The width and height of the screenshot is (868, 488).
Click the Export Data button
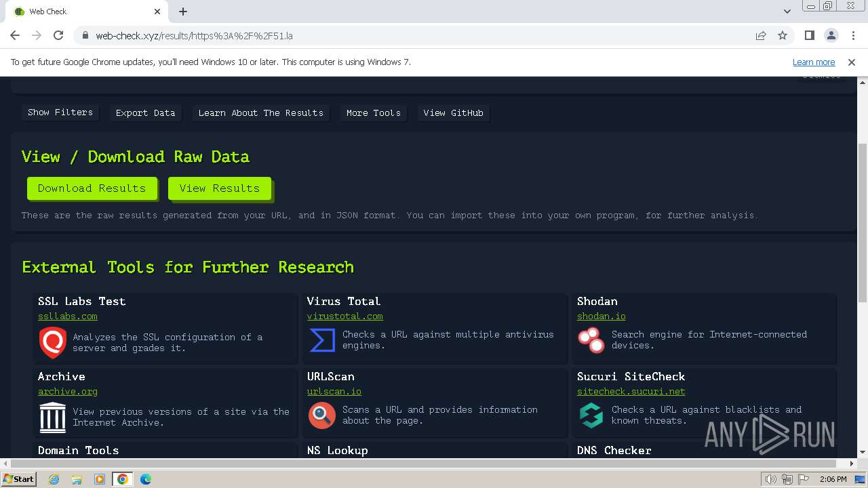[145, 113]
